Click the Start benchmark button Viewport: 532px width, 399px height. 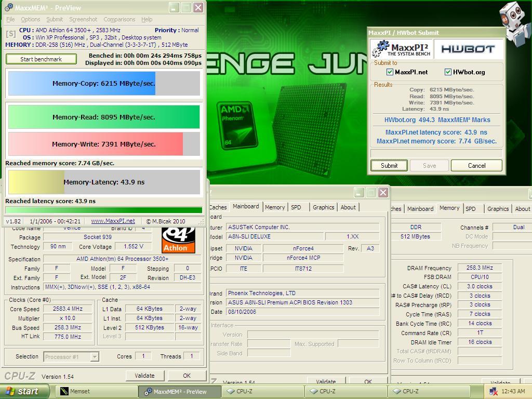pos(41,59)
